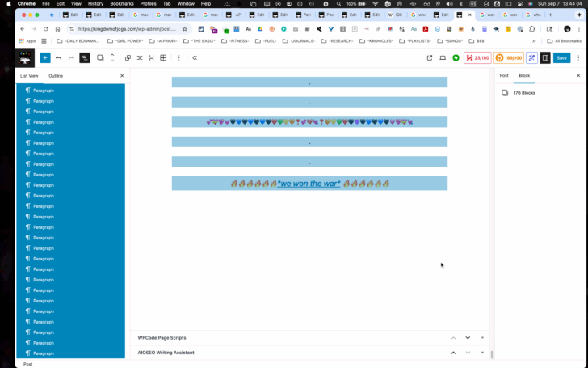
Task: Save the post
Action: point(562,58)
